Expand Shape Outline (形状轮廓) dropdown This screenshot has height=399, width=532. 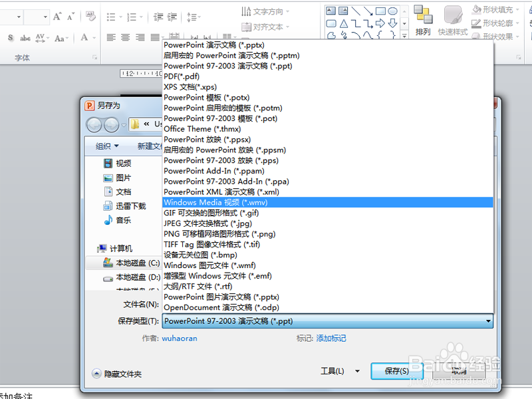tap(517, 23)
